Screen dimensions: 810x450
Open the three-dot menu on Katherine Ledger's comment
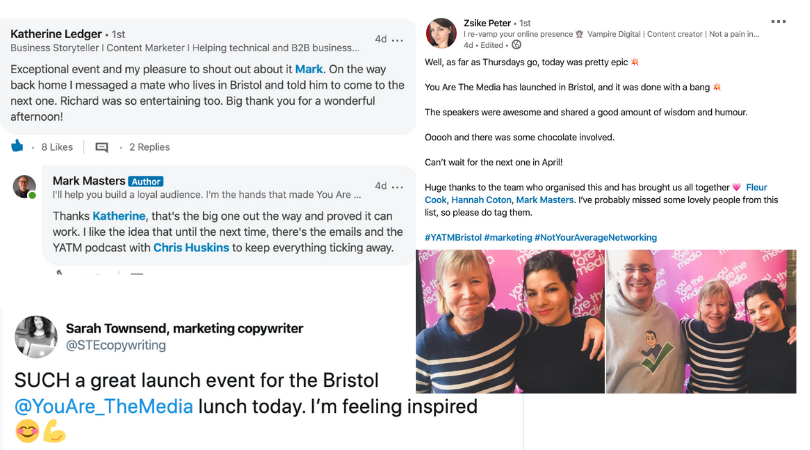point(397,40)
